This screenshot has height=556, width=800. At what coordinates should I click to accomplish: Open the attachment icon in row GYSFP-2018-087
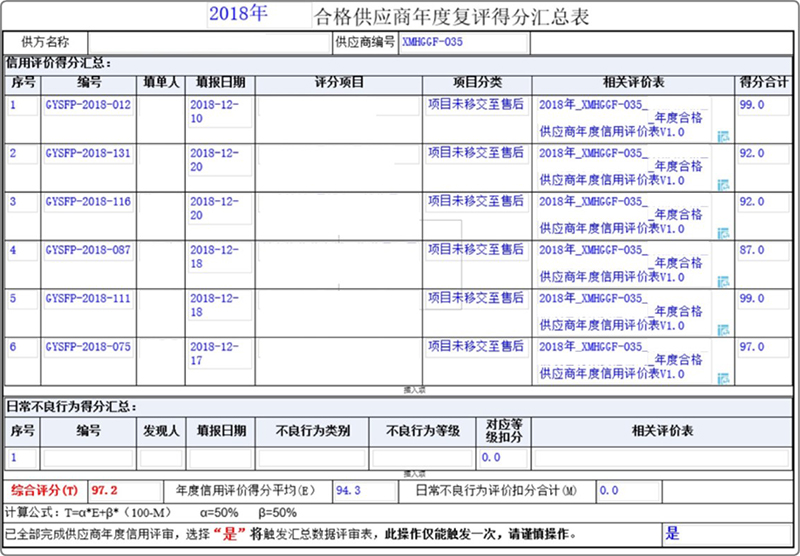[x=723, y=282]
